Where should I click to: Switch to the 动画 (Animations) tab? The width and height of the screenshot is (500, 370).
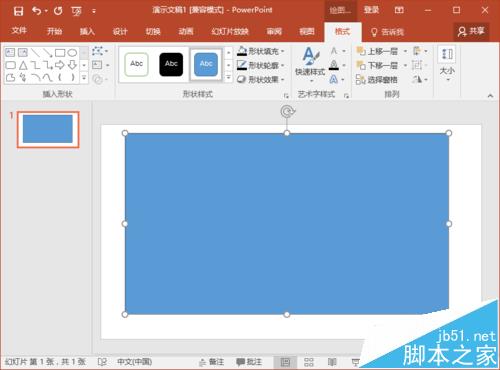(x=186, y=31)
